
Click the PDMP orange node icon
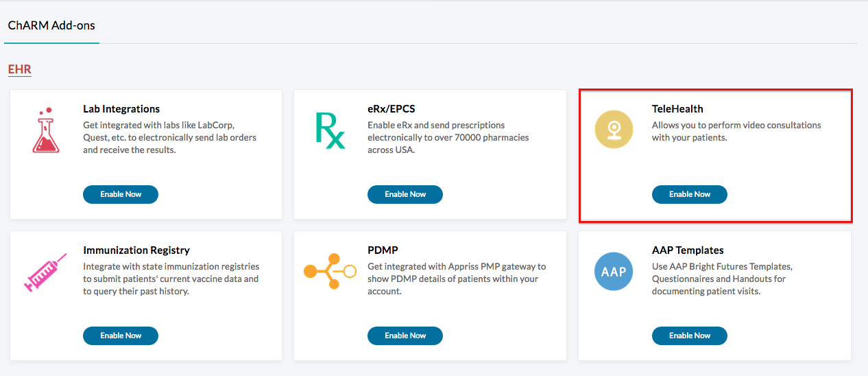coord(330,272)
